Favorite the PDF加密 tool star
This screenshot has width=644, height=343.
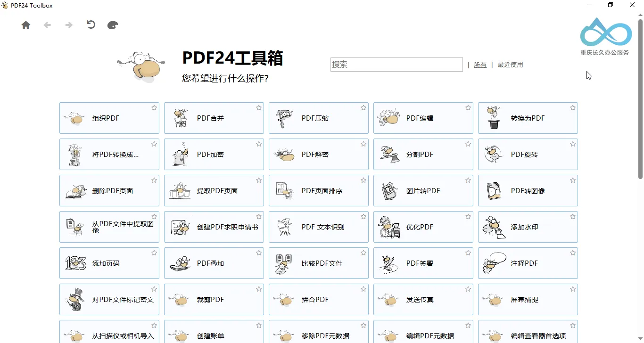click(x=259, y=144)
